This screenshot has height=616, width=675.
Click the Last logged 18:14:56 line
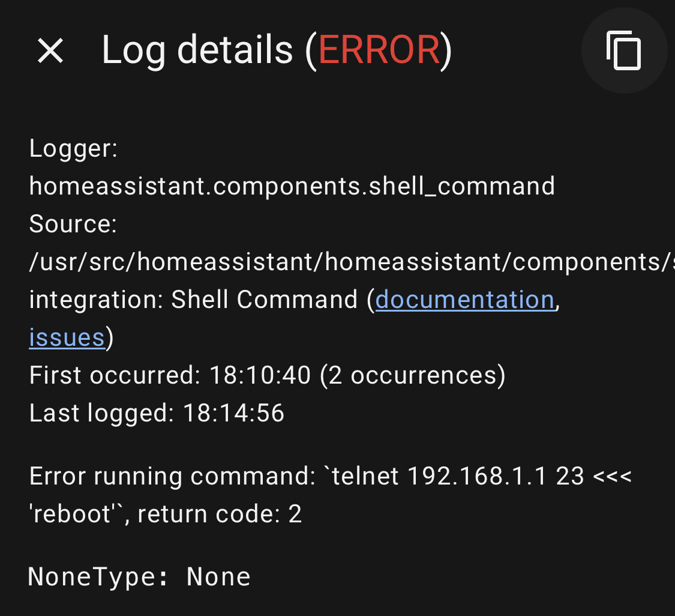click(157, 413)
